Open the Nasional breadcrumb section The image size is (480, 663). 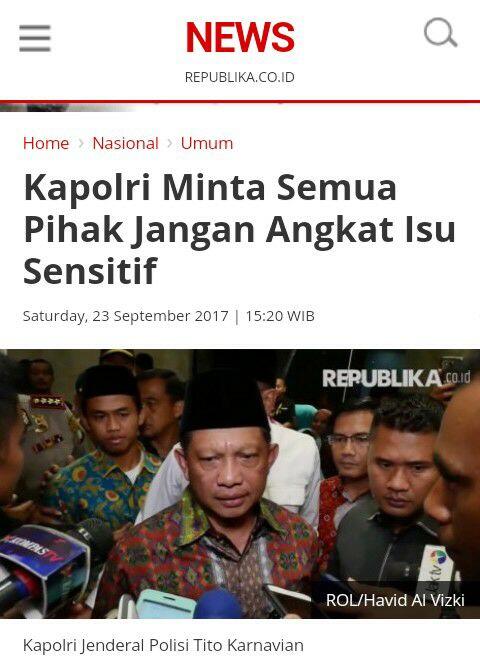[x=126, y=143]
